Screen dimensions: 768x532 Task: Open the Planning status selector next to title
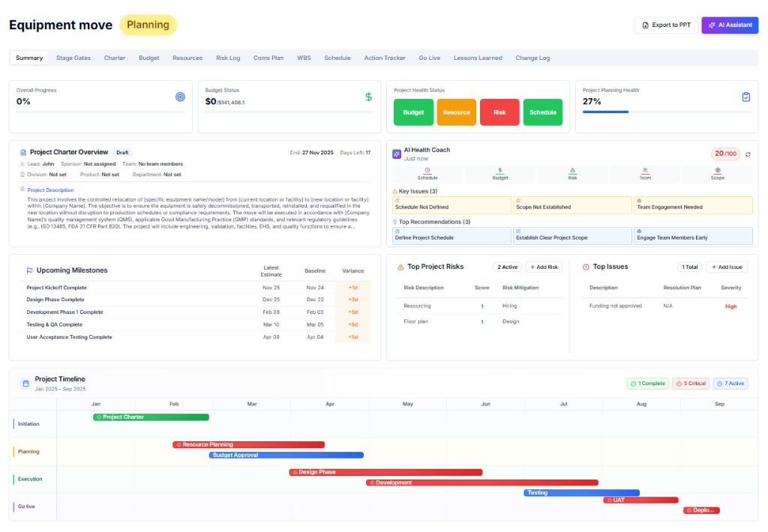148,25
